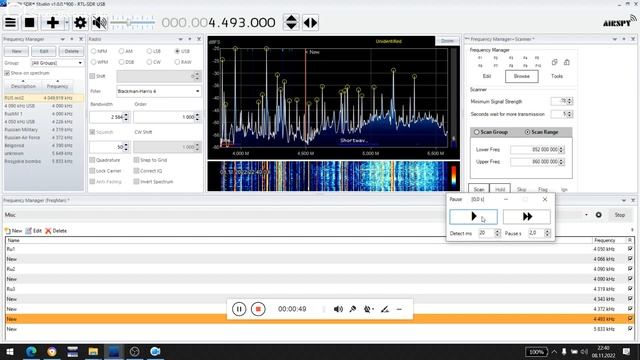Screen dimensions: 640x360
Task: Open Scanner panel options arrow
Action: pos(615,39)
